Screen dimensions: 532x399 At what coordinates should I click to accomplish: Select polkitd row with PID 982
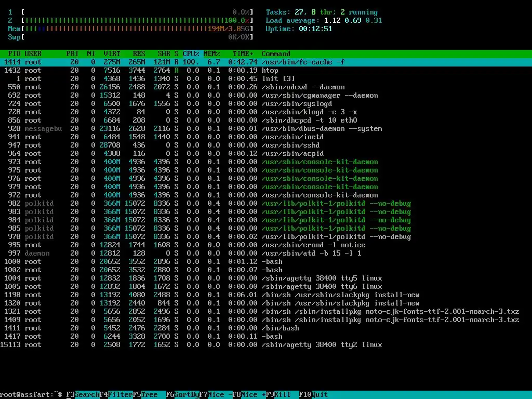point(266,203)
